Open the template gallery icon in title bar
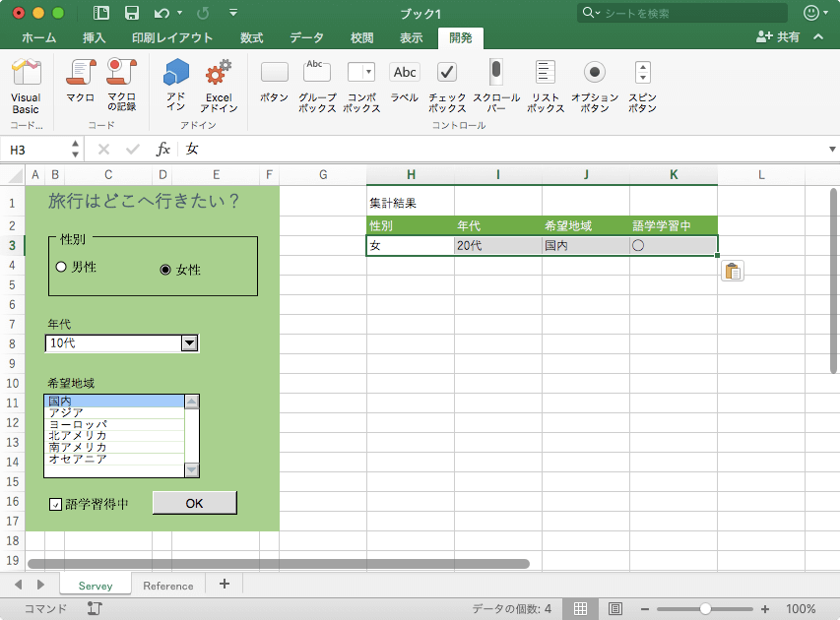 pos(100,13)
